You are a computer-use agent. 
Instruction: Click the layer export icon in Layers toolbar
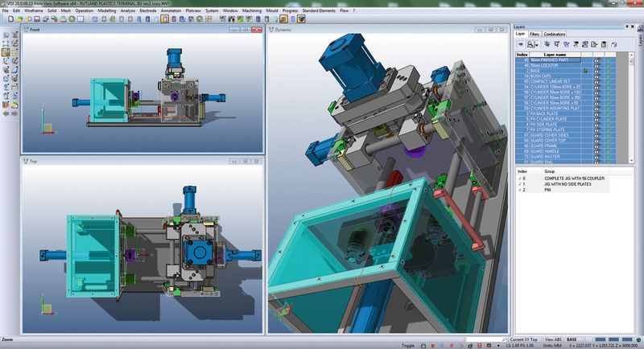594,44
